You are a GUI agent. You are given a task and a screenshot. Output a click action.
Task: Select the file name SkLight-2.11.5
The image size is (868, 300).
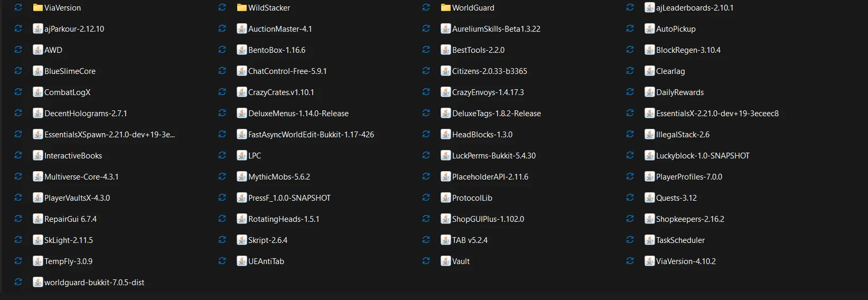[x=69, y=240]
